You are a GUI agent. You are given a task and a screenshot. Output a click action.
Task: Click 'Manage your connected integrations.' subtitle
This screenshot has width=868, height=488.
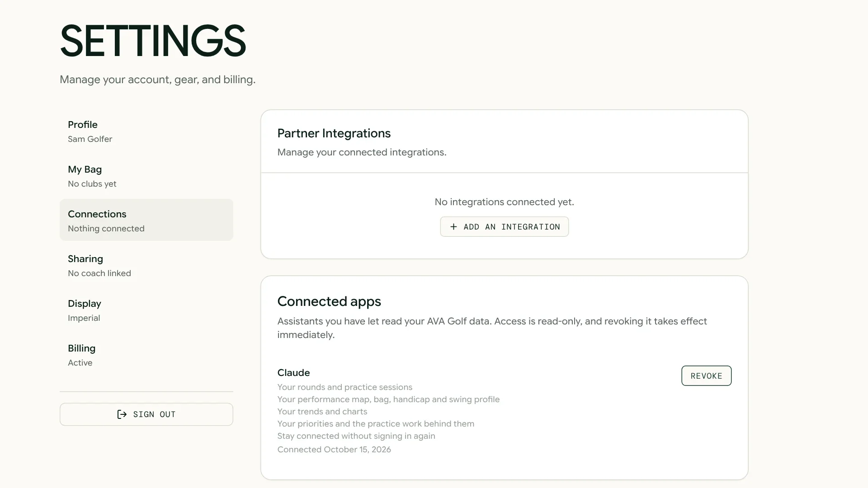(362, 152)
